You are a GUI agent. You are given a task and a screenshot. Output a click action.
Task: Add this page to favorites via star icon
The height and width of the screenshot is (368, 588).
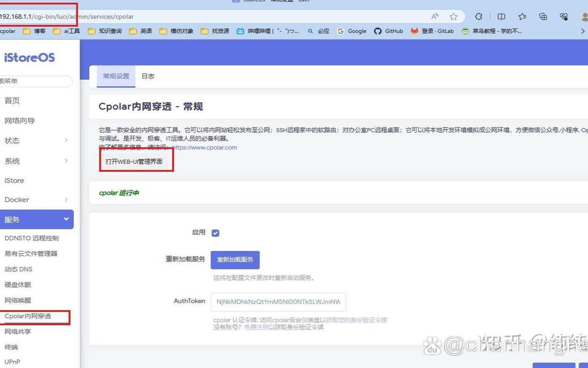[x=453, y=17]
